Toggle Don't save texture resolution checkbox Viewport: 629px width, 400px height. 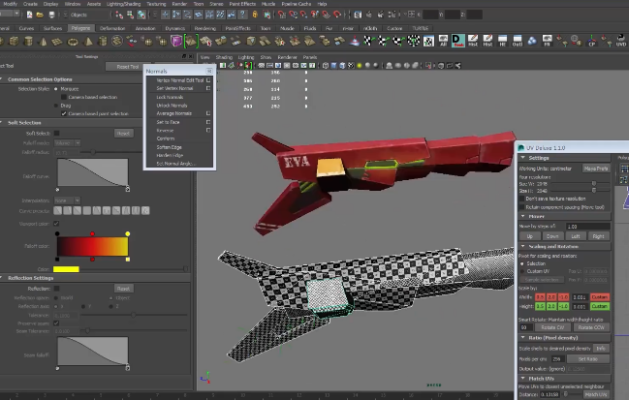pyautogui.click(x=522, y=199)
